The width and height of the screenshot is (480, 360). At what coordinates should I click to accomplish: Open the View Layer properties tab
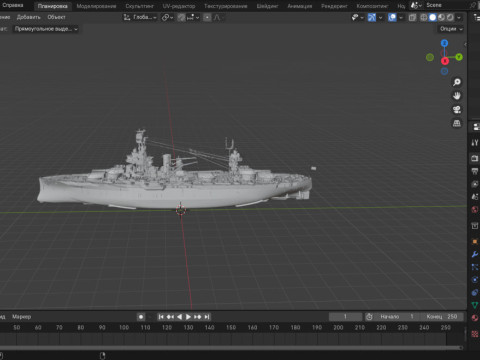(x=475, y=184)
